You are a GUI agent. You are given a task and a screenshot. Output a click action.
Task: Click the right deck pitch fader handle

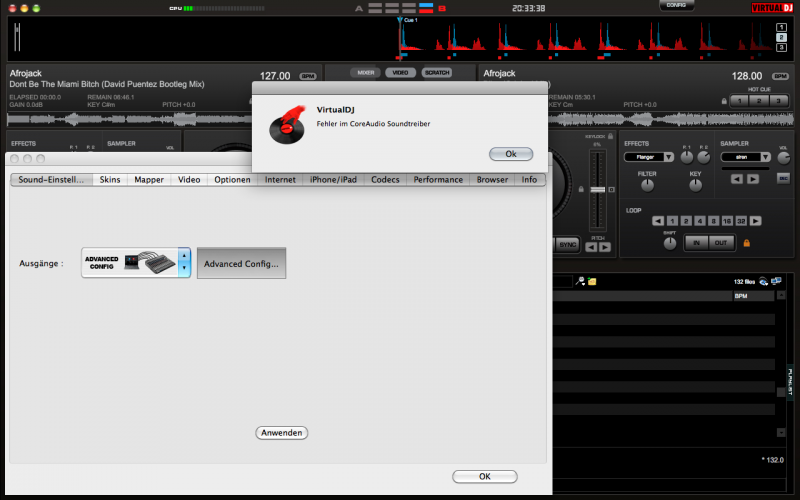click(x=597, y=190)
